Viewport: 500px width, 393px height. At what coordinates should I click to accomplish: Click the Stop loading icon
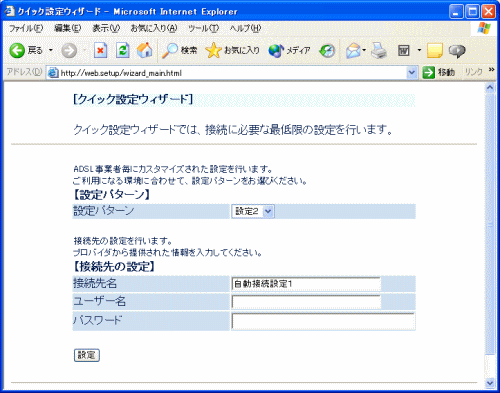[x=100, y=51]
